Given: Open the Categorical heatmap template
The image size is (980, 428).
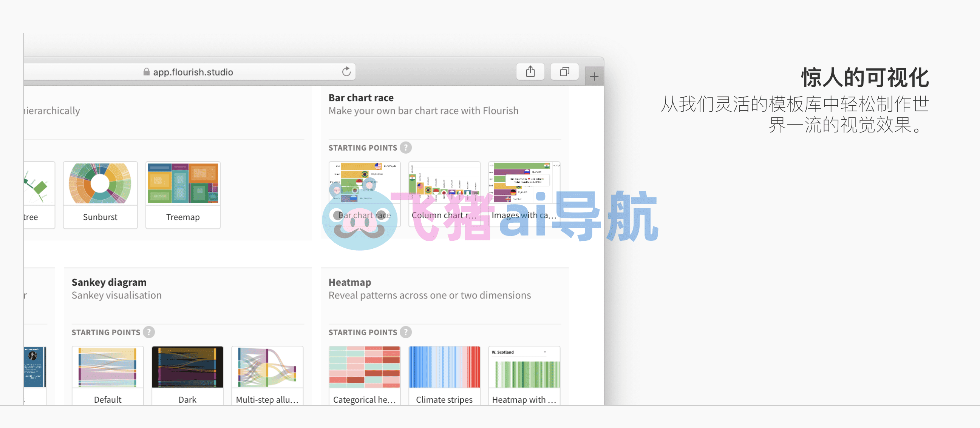Looking at the screenshot, I should point(365,375).
